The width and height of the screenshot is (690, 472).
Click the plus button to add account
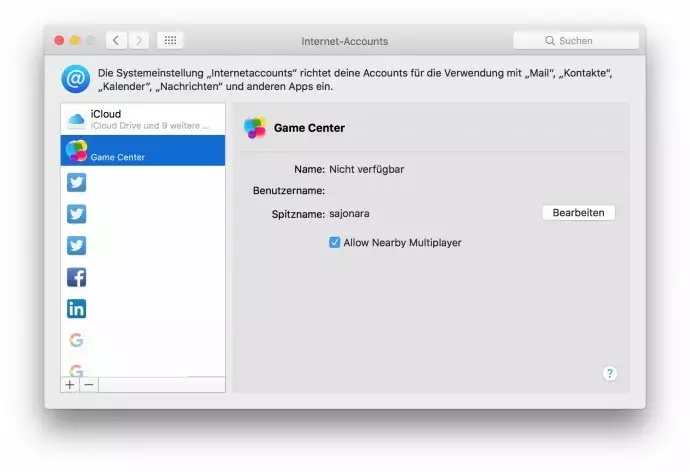[70, 384]
